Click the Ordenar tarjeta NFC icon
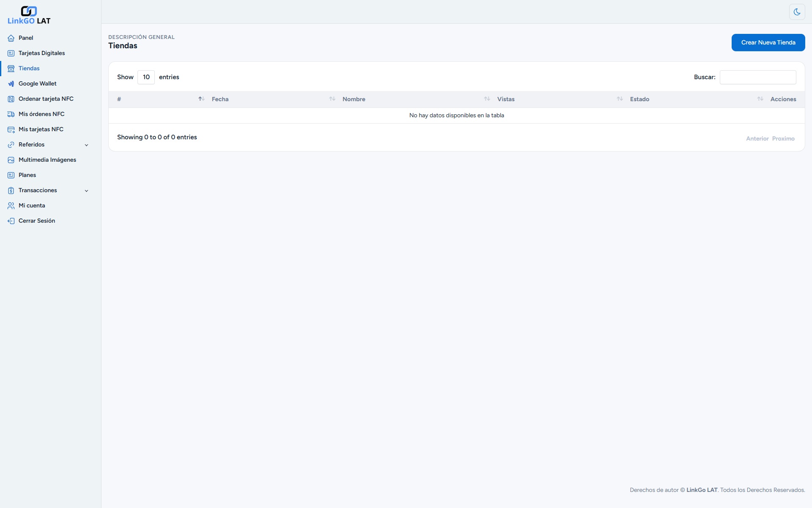Screen dimensions: 812x508 tap(11, 99)
